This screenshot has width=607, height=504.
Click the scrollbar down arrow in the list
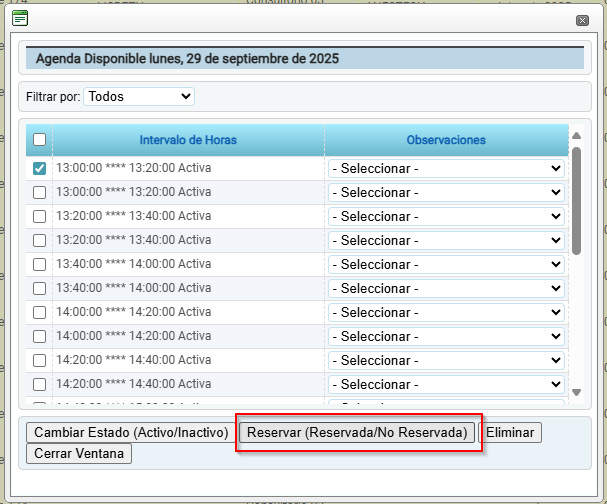576,393
